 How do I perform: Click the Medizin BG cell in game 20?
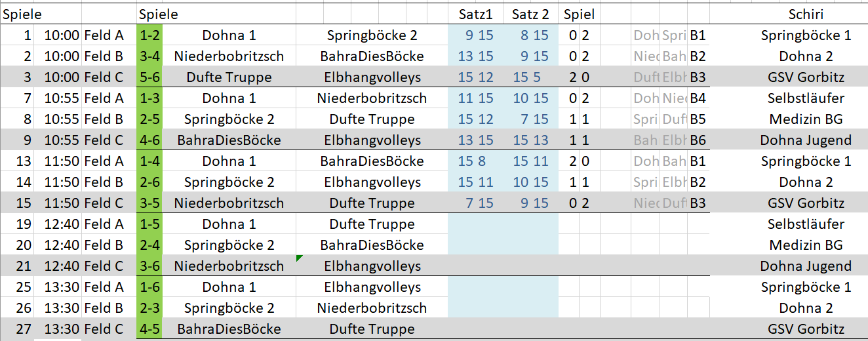806,245
